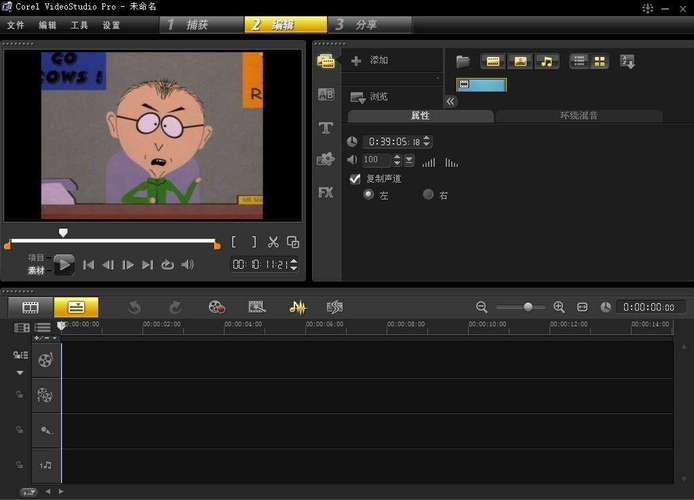Switch library to list view
Screen dimensions: 694x500
(579, 62)
